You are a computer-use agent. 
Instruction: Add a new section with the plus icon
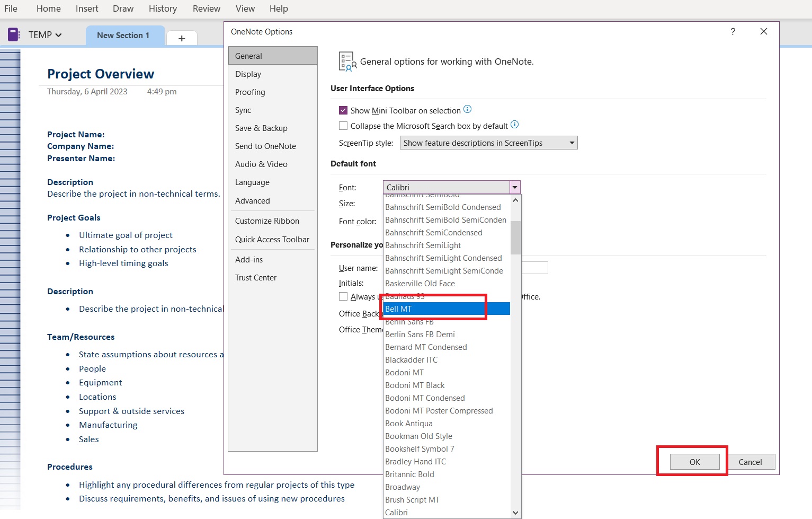(181, 38)
